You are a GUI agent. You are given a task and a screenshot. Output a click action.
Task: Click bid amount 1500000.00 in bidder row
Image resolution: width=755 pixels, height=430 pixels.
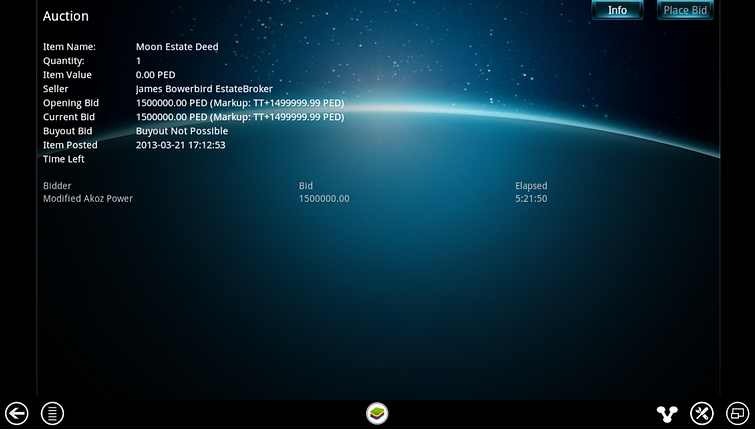click(324, 198)
